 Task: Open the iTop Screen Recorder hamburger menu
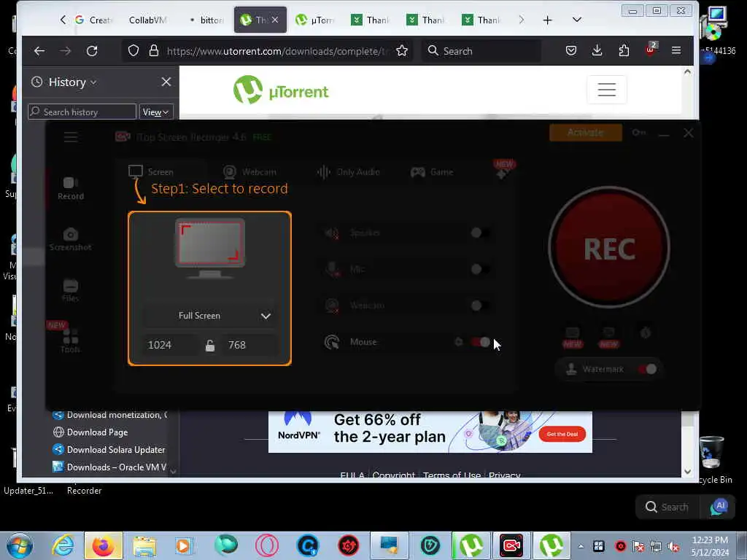(71, 138)
